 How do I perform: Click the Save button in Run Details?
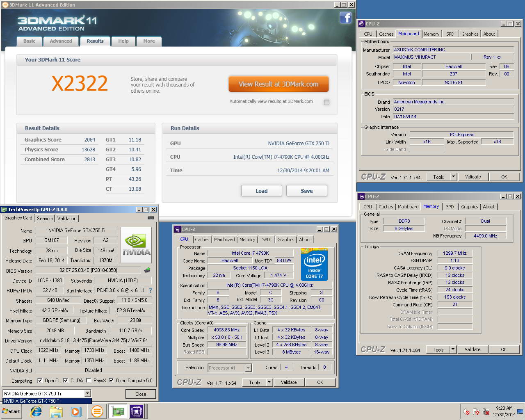click(x=307, y=191)
